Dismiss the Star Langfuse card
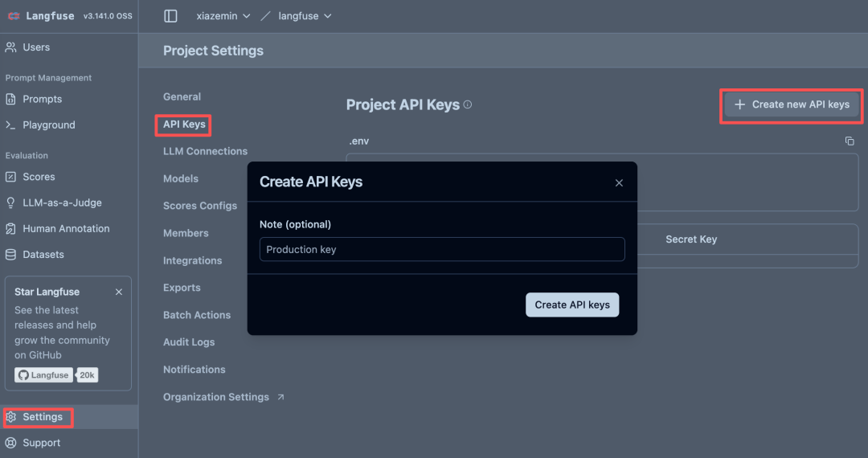The image size is (868, 458). (x=118, y=292)
